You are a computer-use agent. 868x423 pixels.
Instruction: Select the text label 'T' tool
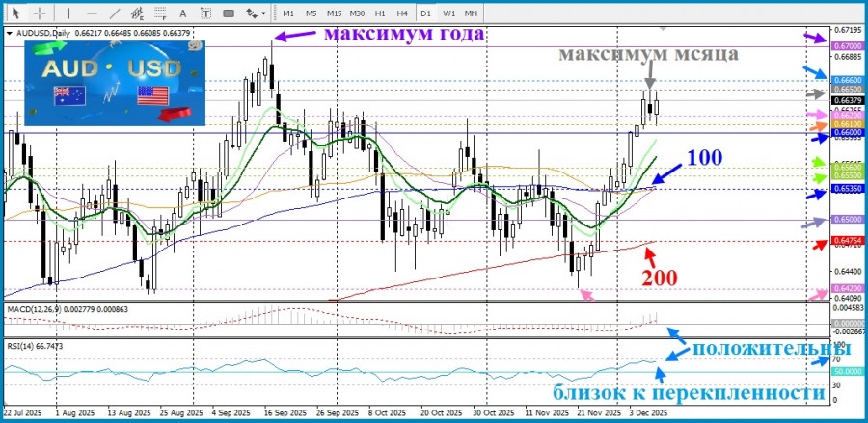tap(206, 13)
